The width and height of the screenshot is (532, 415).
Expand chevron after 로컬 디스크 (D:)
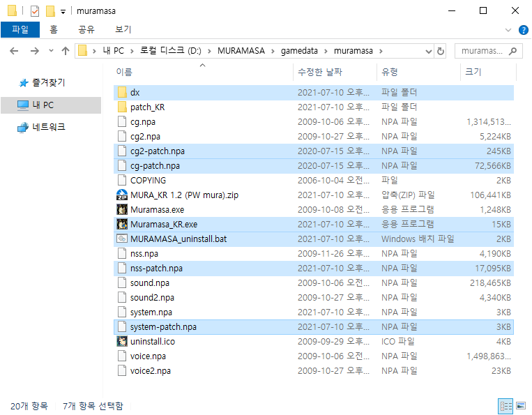tap(209, 51)
